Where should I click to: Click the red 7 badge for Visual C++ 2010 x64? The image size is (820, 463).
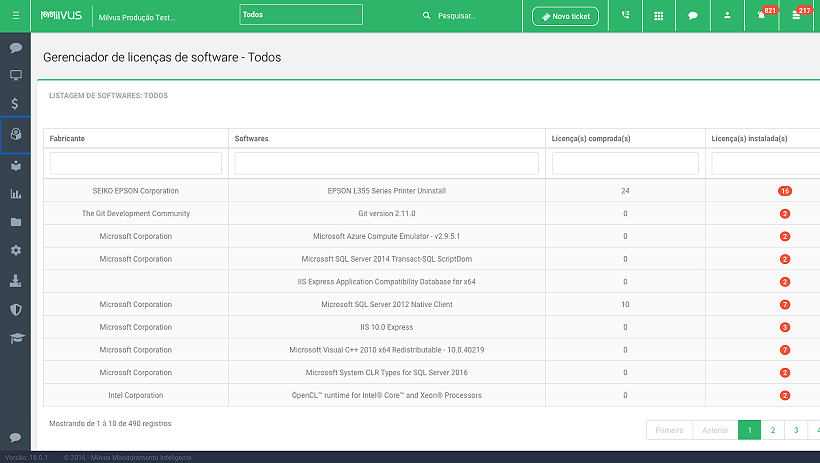pos(784,350)
